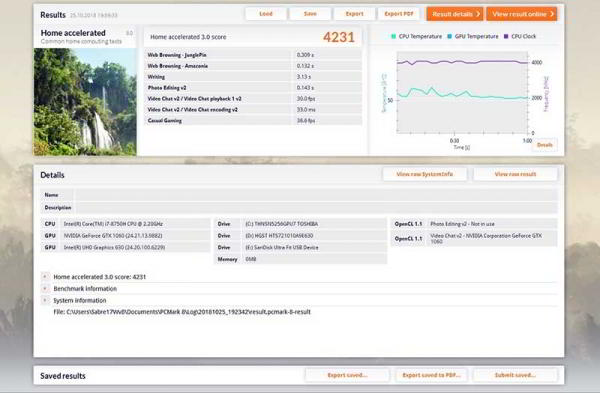Select the Video Chat encoding v2 row
The width and height of the screenshot is (600, 393).
[x=253, y=109]
